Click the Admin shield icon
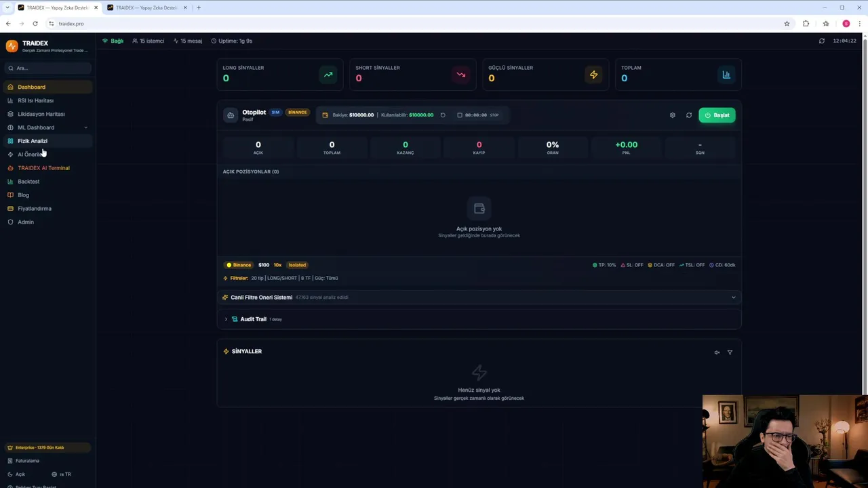Image resolution: width=868 pixels, height=488 pixels. (10, 222)
